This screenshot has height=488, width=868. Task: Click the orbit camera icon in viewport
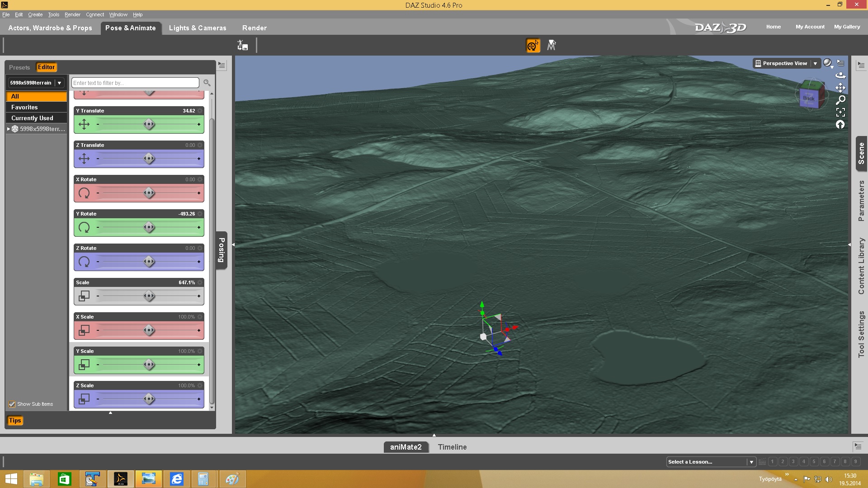pyautogui.click(x=840, y=75)
